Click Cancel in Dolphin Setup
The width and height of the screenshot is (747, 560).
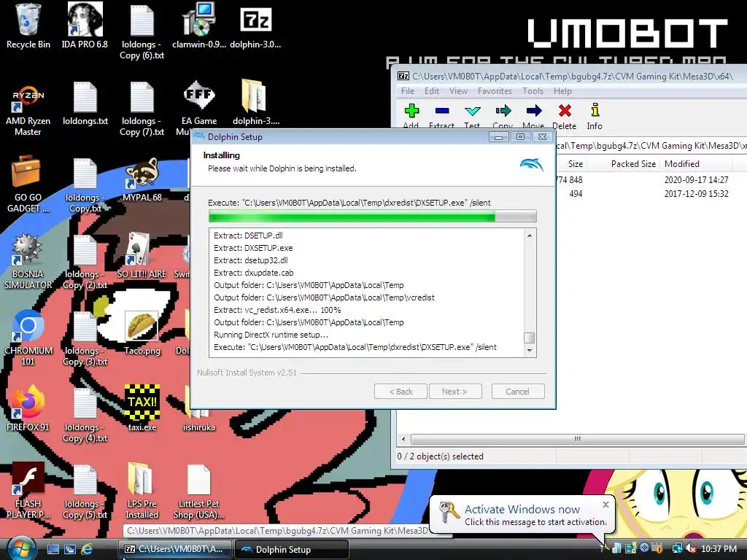point(517,392)
